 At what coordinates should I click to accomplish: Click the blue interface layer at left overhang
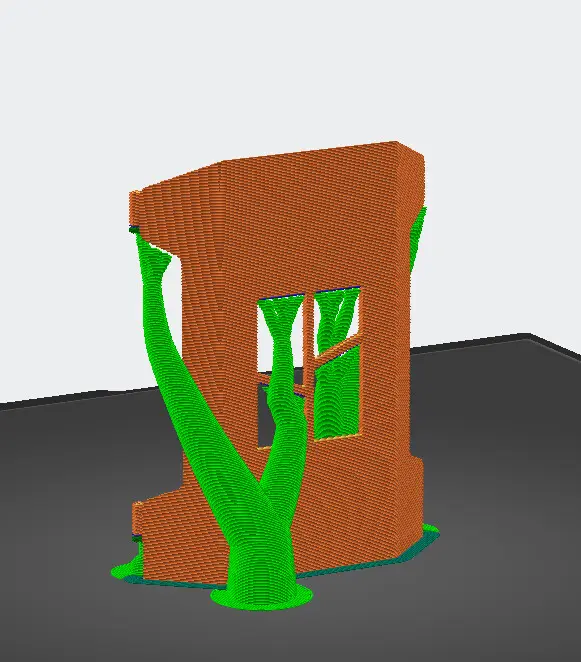134,229
